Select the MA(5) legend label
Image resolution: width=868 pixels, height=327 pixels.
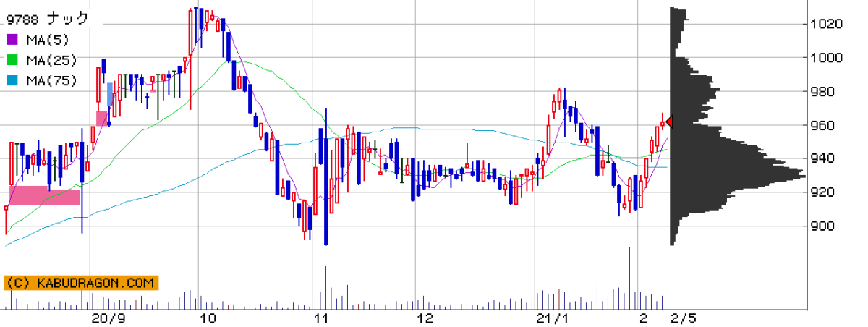48,39
